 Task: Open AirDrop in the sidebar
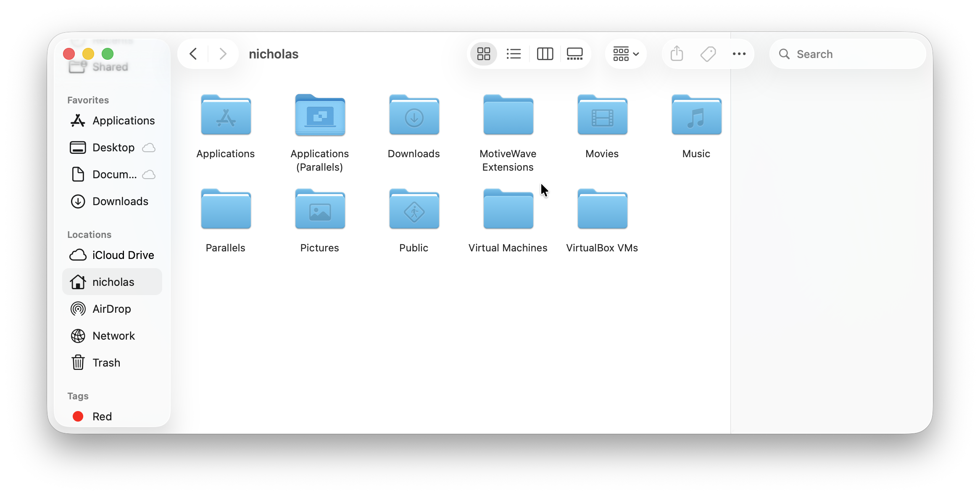112,309
